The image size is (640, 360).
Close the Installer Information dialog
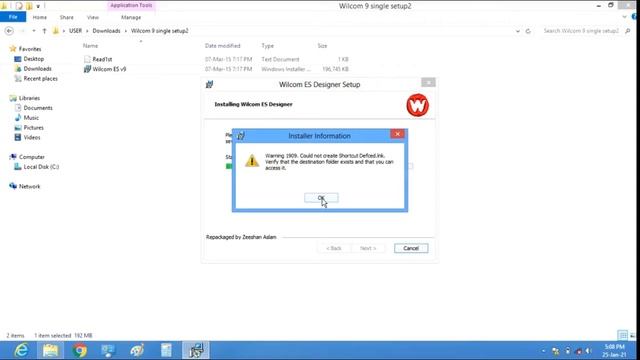pyautogui.click(x=397, y=134)
